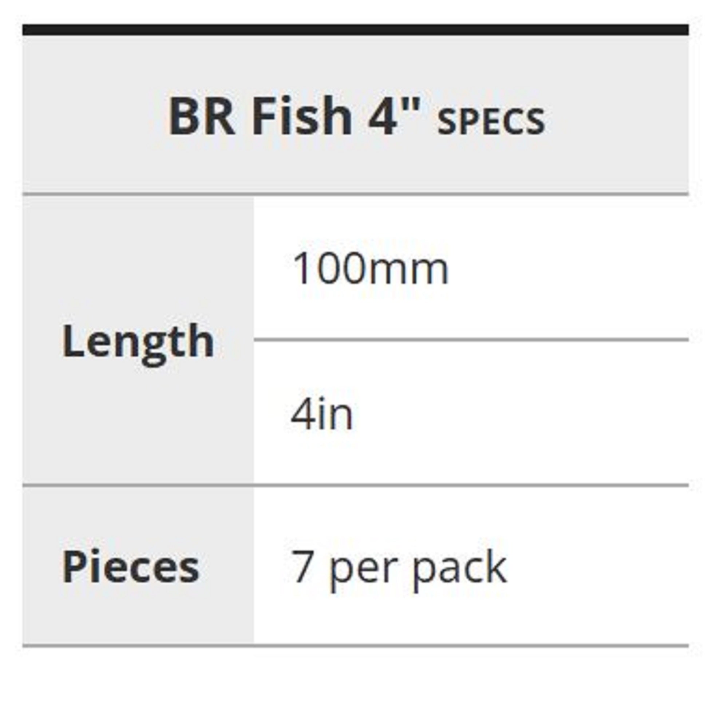Click the word "pack" in the Pieces row

tap(459, 568)
